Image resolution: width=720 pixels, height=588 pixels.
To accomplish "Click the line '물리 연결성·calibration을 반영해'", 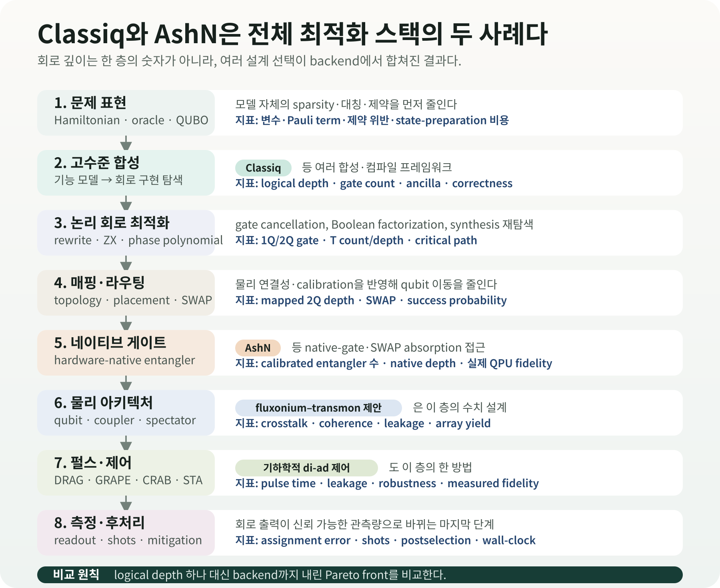I will click(x=366, y=284).
